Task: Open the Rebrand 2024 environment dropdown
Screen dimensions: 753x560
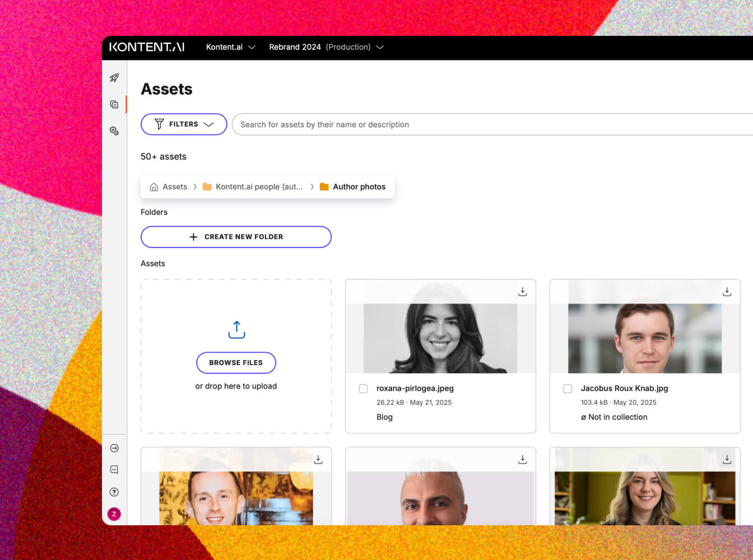Action: pos(326,47)
